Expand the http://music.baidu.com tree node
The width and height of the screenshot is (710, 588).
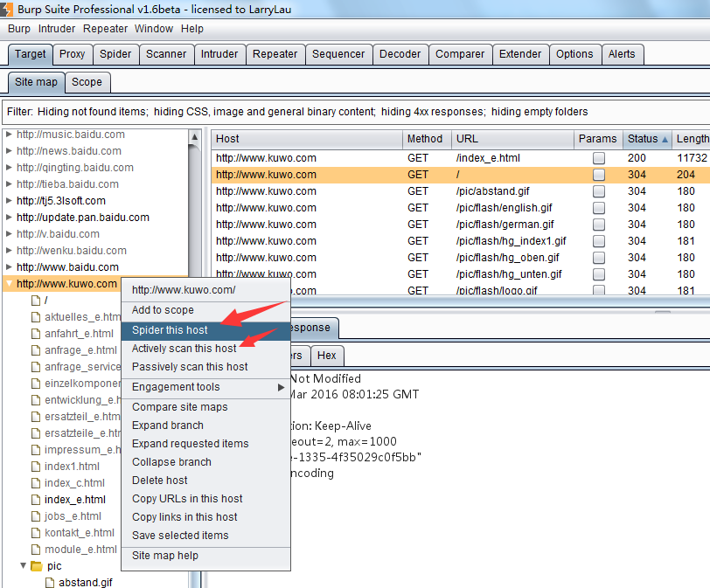[x=9, y=135]
